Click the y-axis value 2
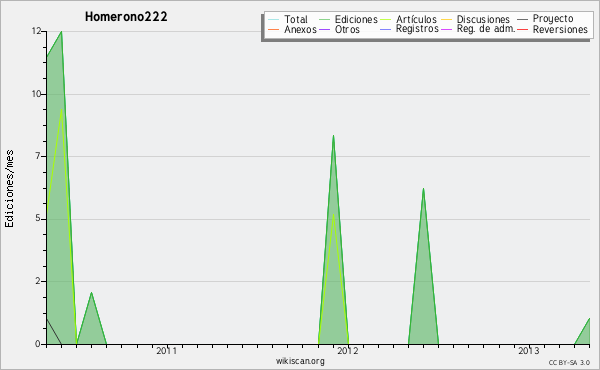The image size is (600, 370). tap(38, 281)
